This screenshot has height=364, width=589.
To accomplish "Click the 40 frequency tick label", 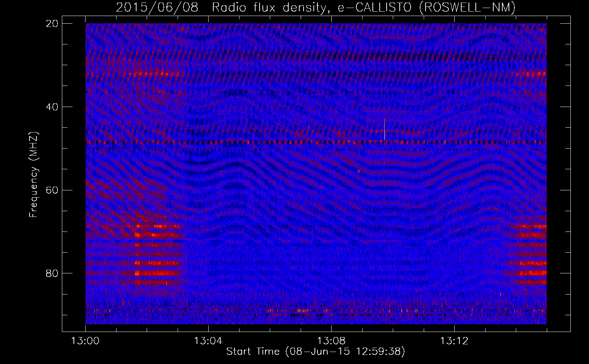I will (x=52, y=107).
